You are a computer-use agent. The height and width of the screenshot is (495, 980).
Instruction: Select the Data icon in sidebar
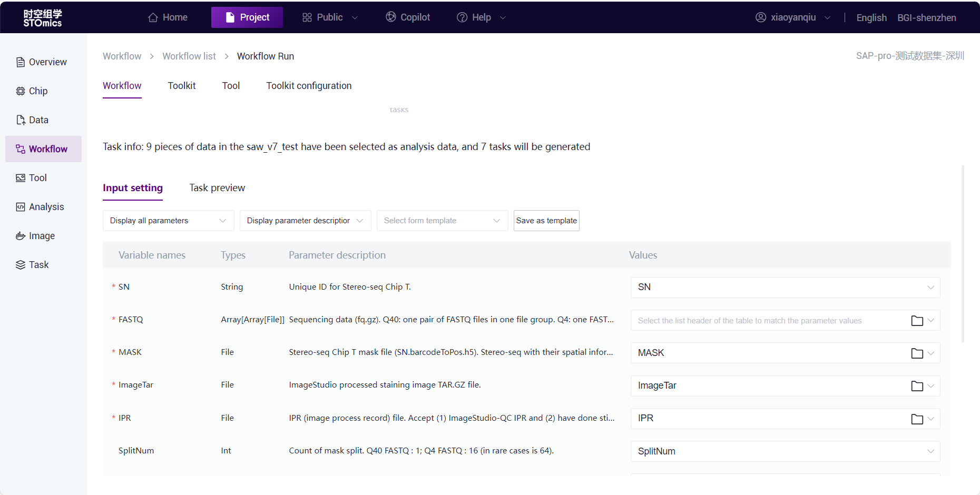(x=21, y=120)
